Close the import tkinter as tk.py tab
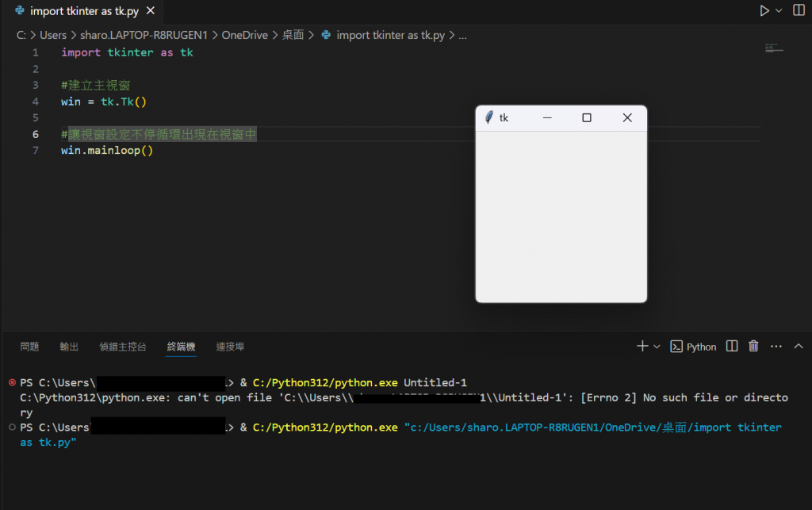Screen dimensions: 812x510 pos(150,10)
